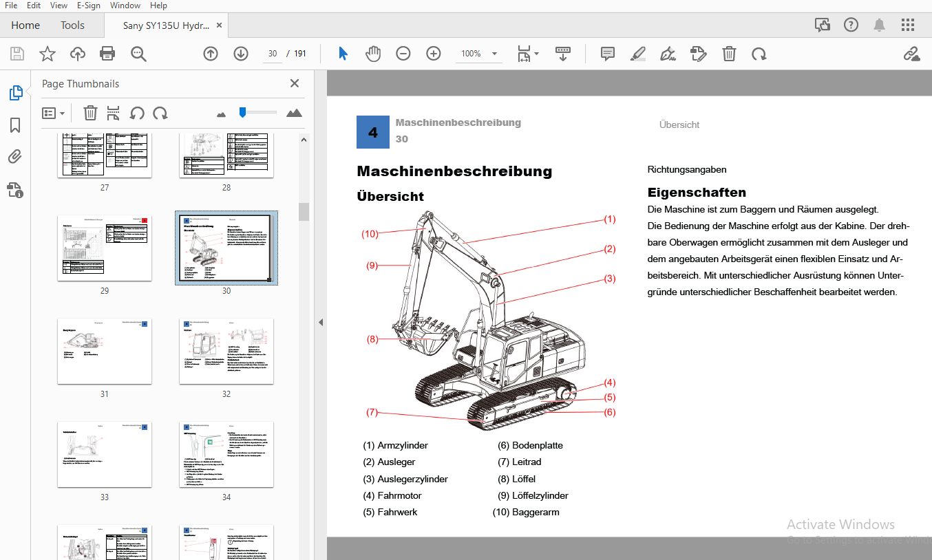This screenshot has height=560, width=932.
Task: Open Bookmarks sidebar icon
Action: 15,125
